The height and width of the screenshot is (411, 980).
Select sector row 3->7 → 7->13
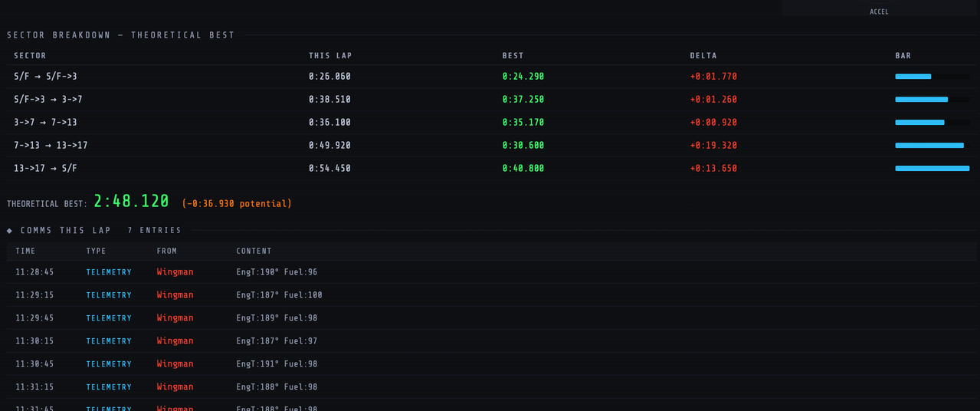[x=491, y=123]
